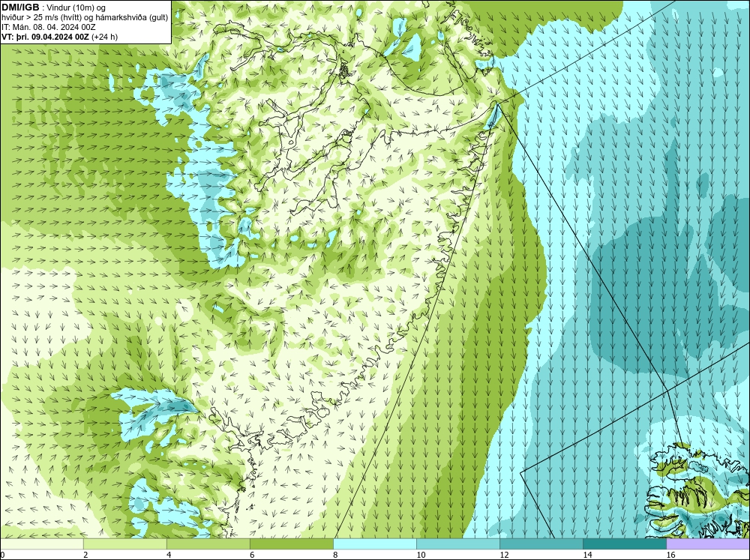Image resolution: width=750 pixels, height=560 pixels.
Task: Click the legend tick label '12'
Action: click(x=504, y=555)
